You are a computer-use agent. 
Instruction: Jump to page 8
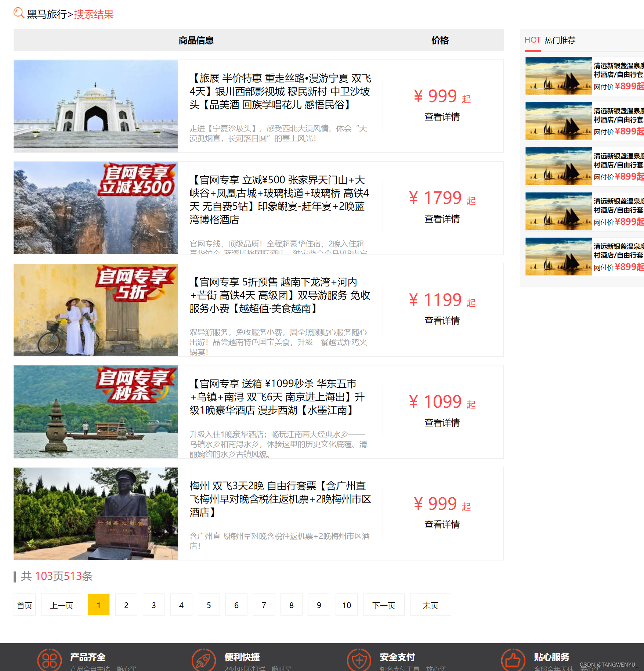[292, 605]
